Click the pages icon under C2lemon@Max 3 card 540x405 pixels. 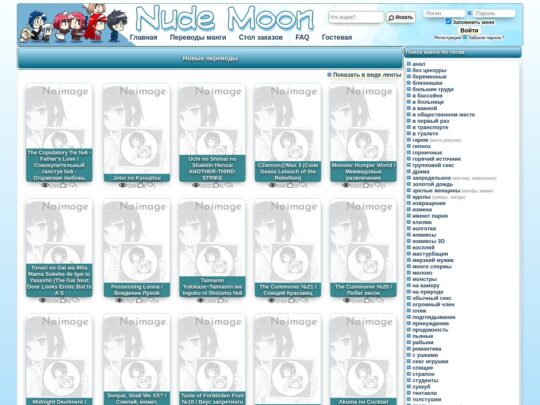(290, 185)
